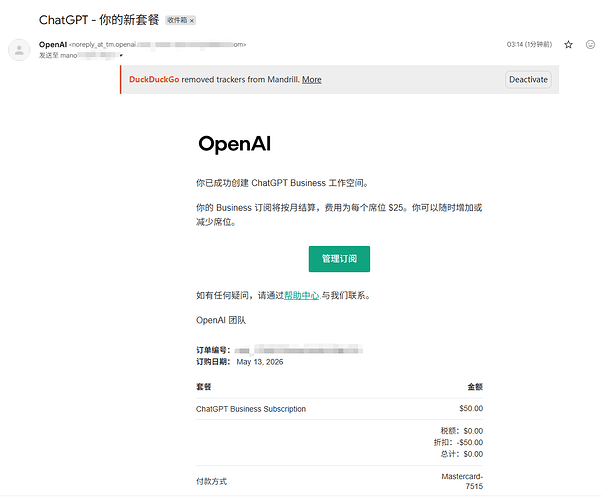Click the timestamp 03:14
601x500 pixels.
(x=529, y=44)
